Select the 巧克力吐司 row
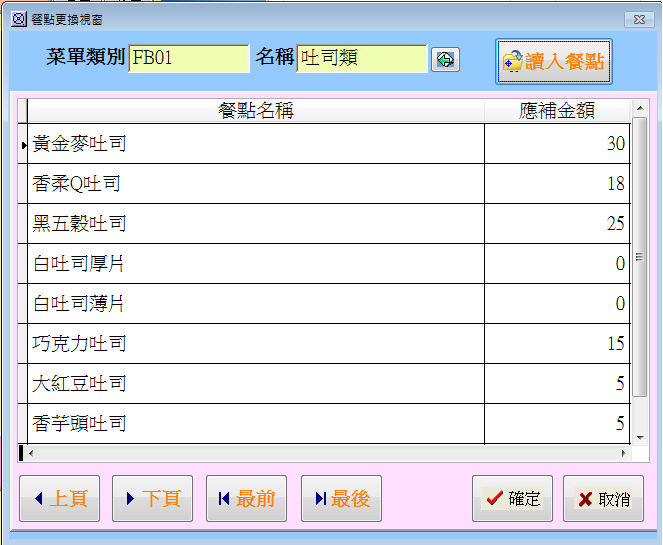Image resolution: width=663 pixels, height=545 pixels. [255, 344]
